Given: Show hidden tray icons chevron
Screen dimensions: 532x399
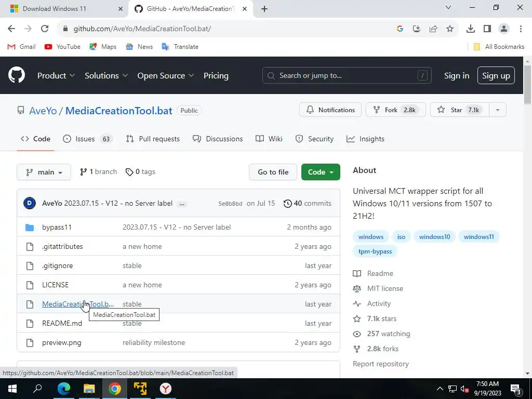Looking at the screenshot, I should [x=440, y=389].
